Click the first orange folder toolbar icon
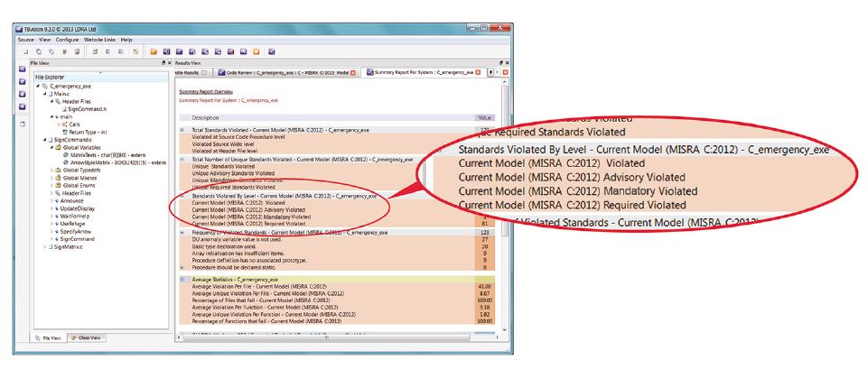Image resolution: width=868 pixels, height=369 pixels. click(x=154, y=52)
